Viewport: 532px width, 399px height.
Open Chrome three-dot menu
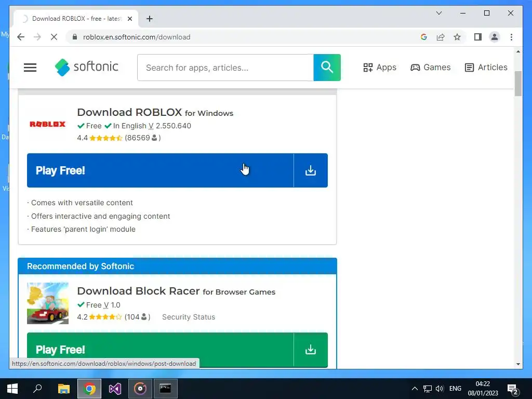point(511,37)
